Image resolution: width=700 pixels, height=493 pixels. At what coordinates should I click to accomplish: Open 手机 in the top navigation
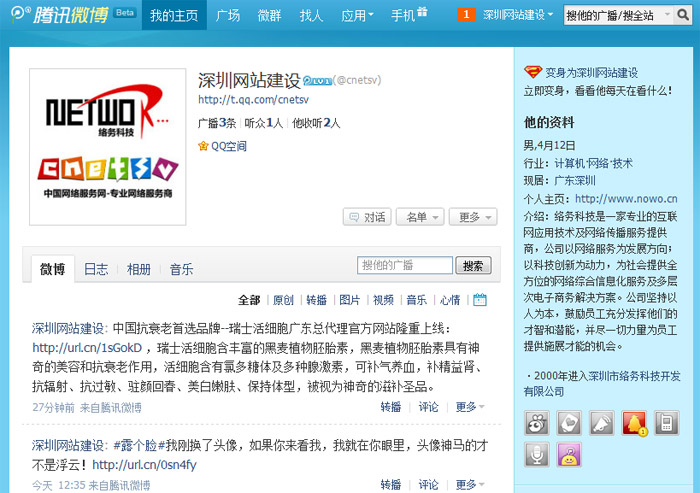(403, 15)
